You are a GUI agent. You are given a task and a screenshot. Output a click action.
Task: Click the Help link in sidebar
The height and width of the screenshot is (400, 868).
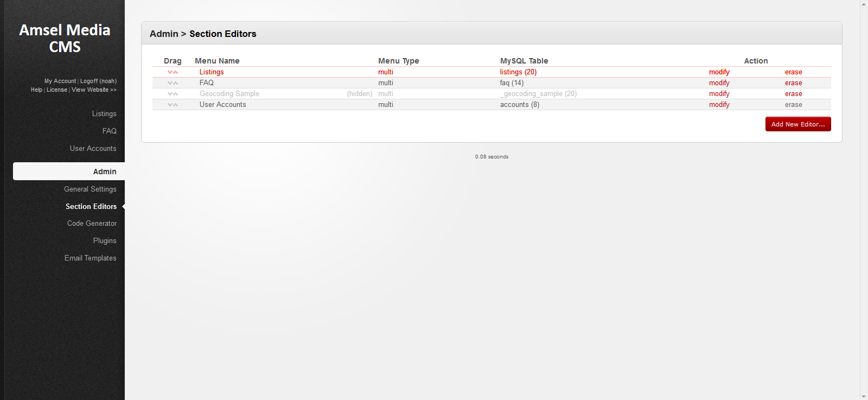pos(36,90)
